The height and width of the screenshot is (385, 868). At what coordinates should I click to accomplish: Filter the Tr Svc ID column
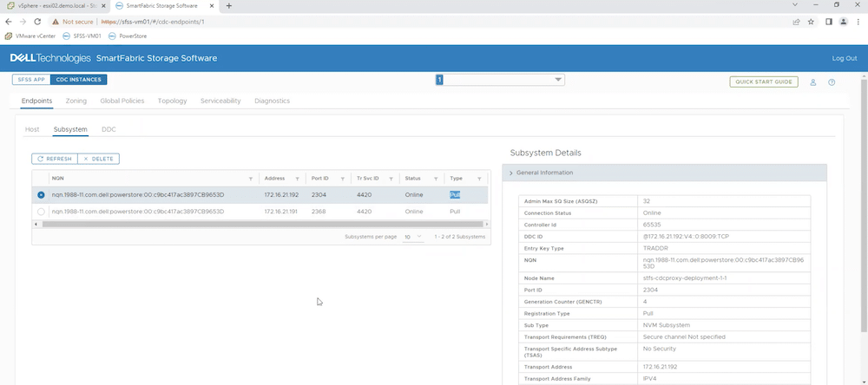[x=391, y=179]
